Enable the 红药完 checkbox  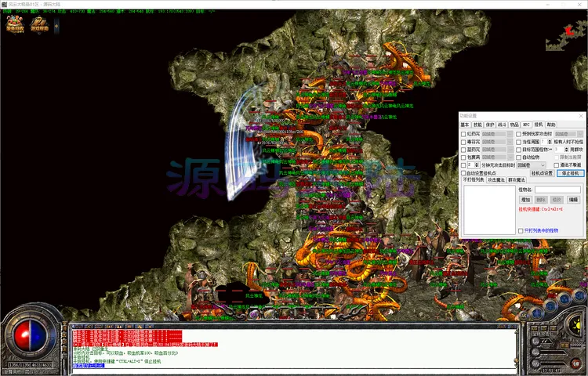[463, 134]
